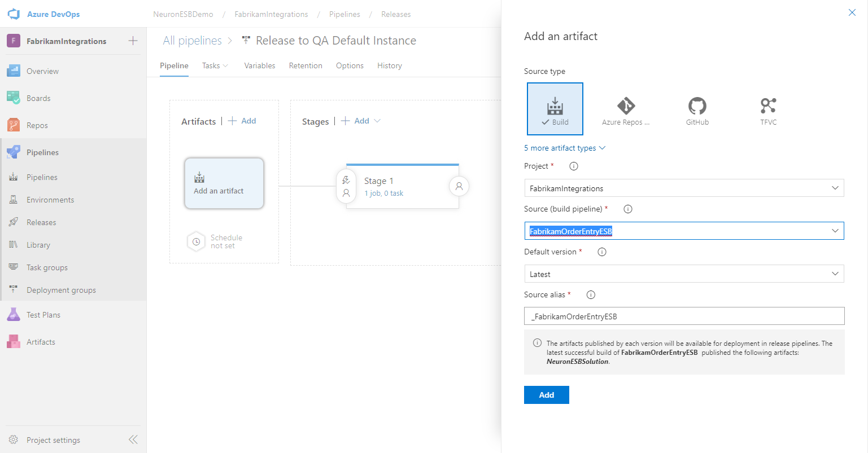The height and width of the screenshot is (453, 868).
Task: Click the Project settings gear icon
Action: coord(14,440)
